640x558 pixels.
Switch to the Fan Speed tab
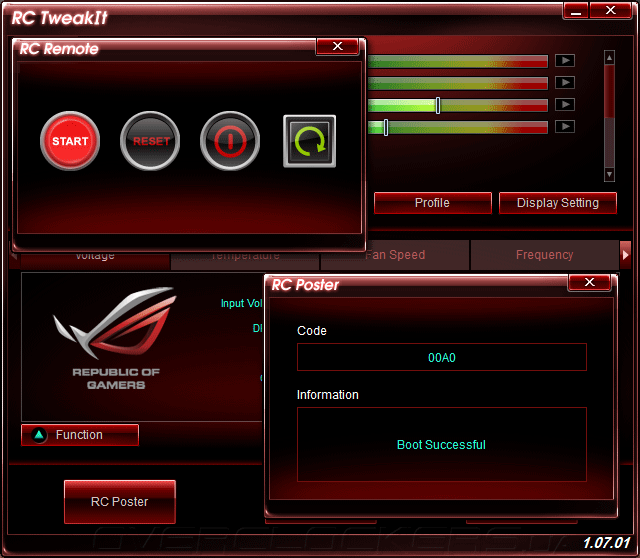(x=395, y=255)
